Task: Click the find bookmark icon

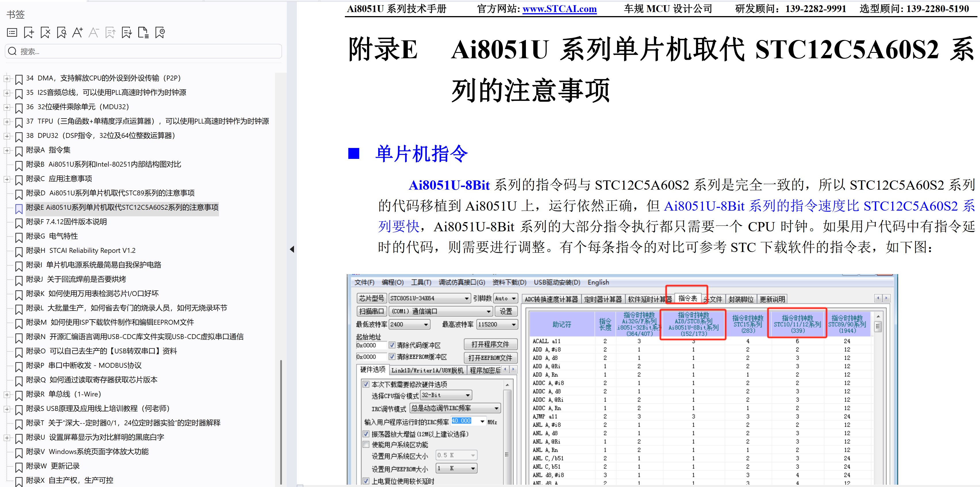Action: tap(61, 33)
